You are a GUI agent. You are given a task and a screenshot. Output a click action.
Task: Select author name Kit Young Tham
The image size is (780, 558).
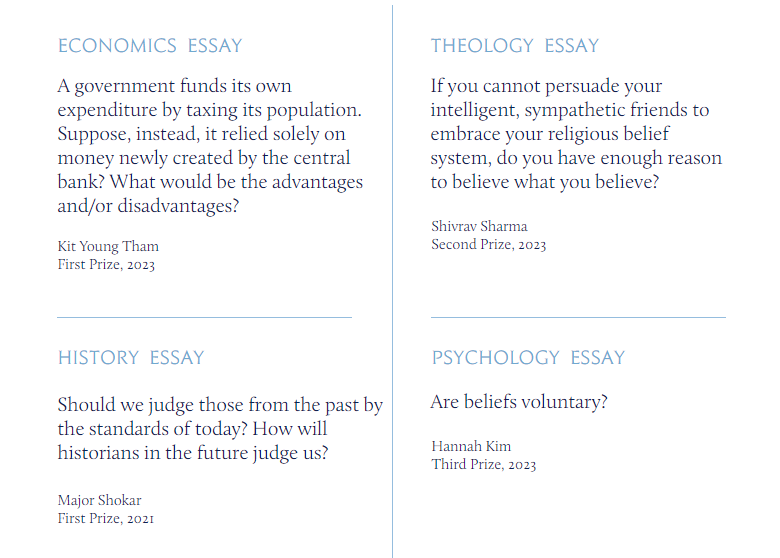click(108, 247)
